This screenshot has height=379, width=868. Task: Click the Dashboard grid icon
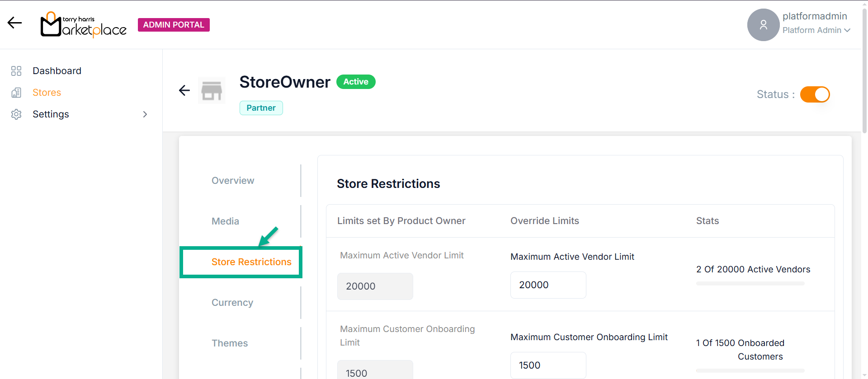(16, 71)
